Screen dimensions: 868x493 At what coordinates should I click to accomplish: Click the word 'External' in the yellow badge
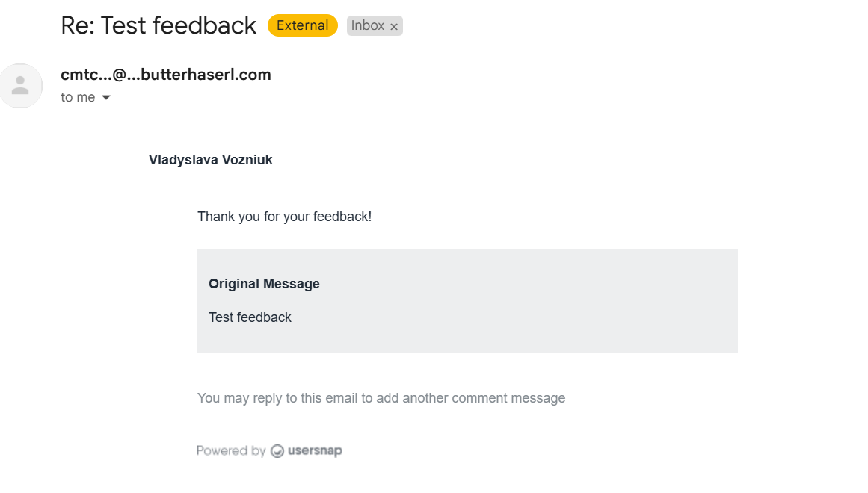[x=303, y=25]
